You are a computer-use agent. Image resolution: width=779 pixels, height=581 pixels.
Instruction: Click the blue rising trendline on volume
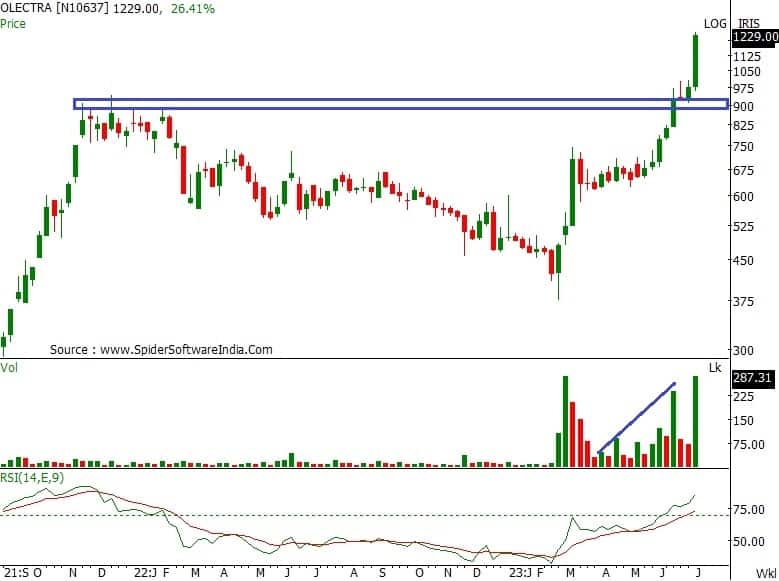(x=637, y=418)
